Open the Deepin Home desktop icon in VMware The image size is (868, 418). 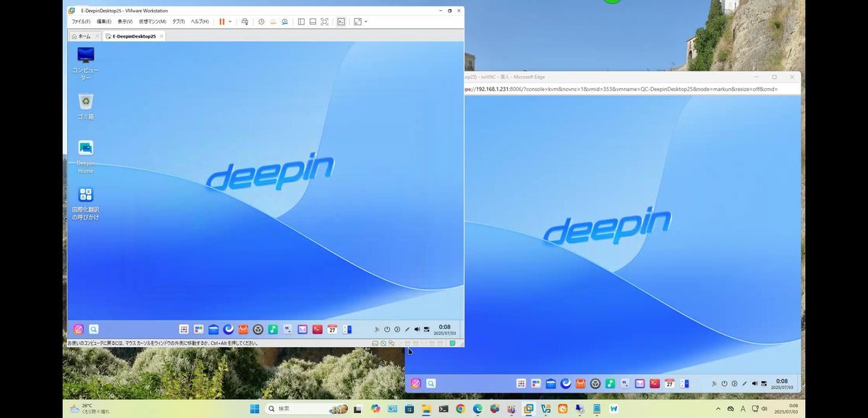[x=85, y=156]
